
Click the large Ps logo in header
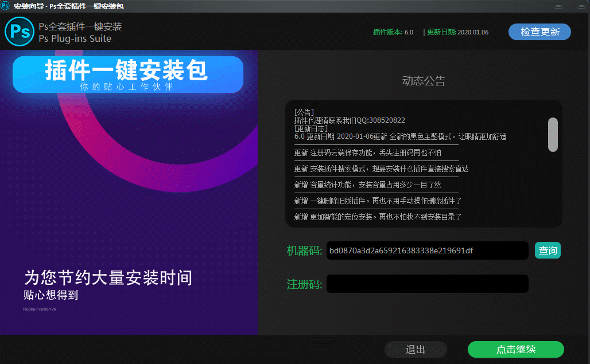tap(20, 32)
